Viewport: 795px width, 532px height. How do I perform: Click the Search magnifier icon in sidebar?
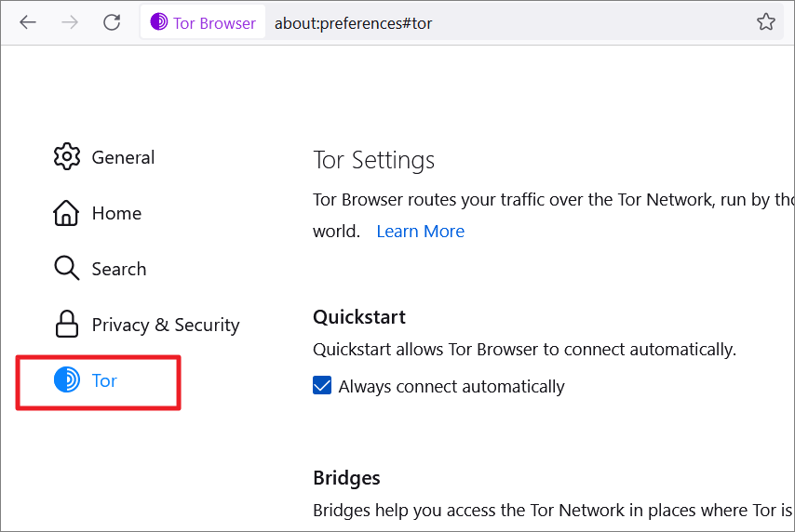[66, 268]
